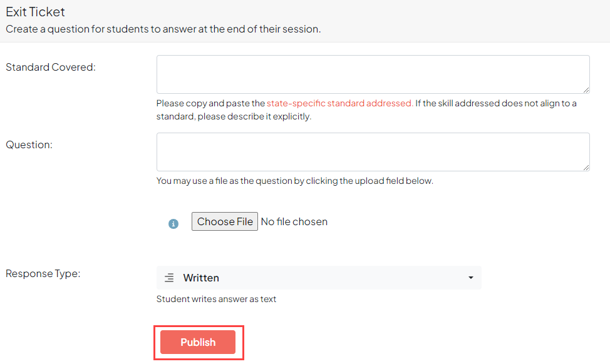The height and width of the screenshot is (364, 610).
Task: Open the Written response type selector
Action: pos(318,278)
